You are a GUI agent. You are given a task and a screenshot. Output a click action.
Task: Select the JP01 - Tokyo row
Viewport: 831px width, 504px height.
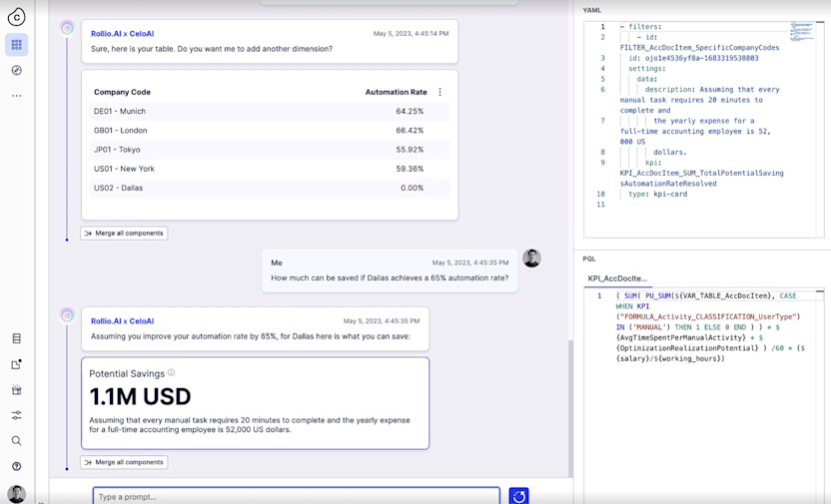tap(270, 150)
